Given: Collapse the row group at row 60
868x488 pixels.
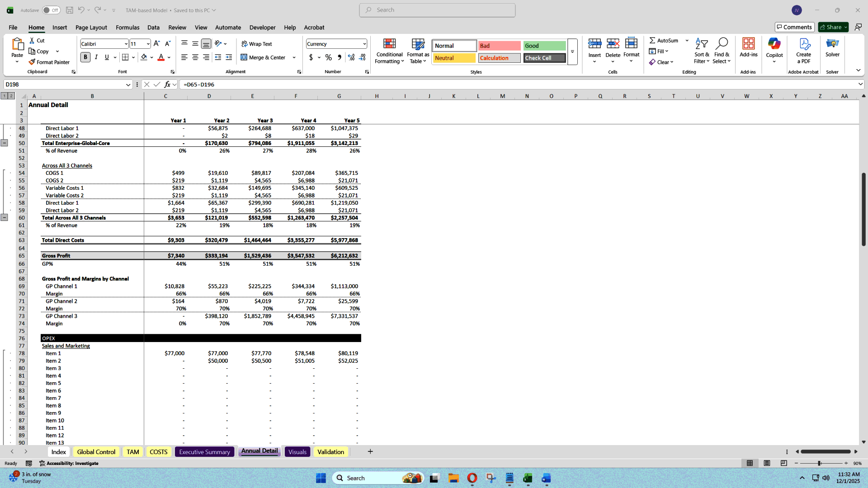Looking at the screenshot, I should [x=5, y=217].
